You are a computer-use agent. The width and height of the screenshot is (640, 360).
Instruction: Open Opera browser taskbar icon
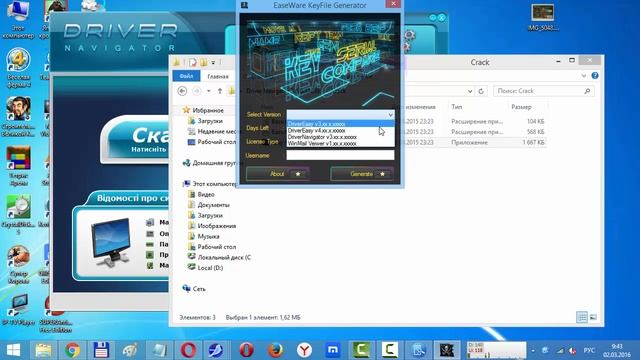coord(188,350)
